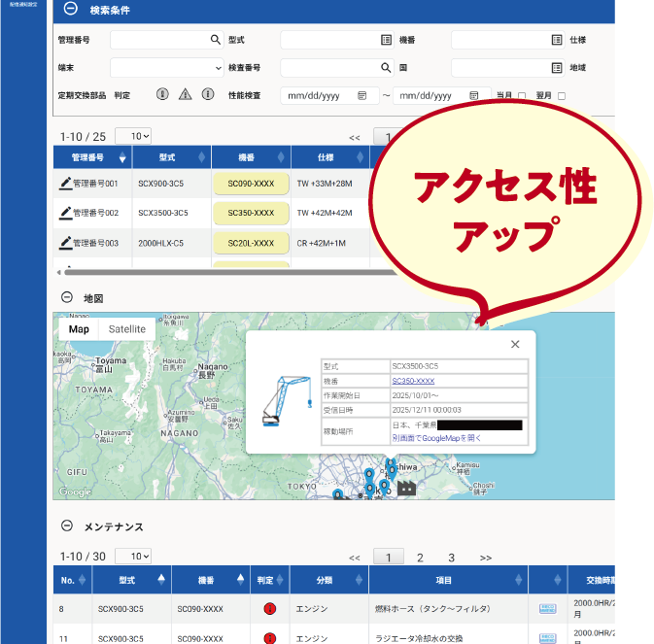Click the search icon in 管理番号 field
The height and width of the screenshot is (644, 654).
tap(215, 40)
